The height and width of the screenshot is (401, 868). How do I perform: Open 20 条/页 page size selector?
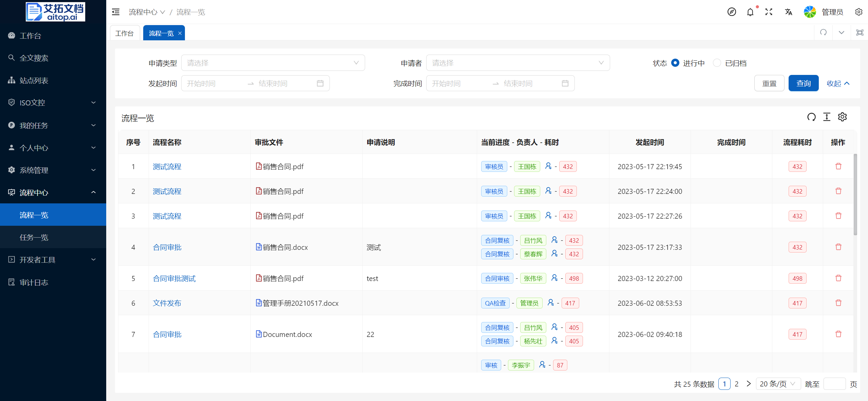(778, 384)
